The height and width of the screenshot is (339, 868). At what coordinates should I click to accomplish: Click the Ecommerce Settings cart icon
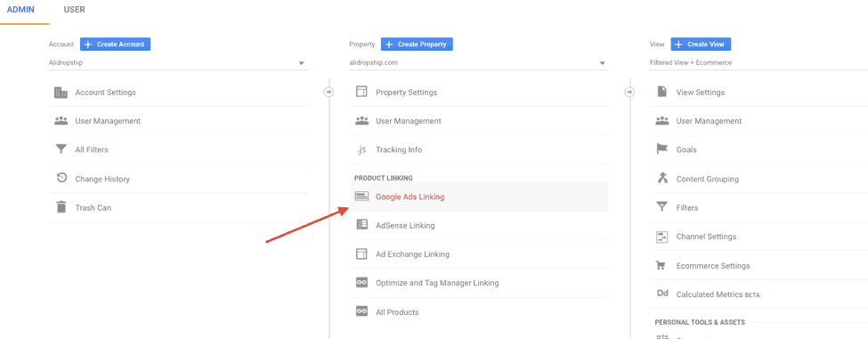[661, 265]
